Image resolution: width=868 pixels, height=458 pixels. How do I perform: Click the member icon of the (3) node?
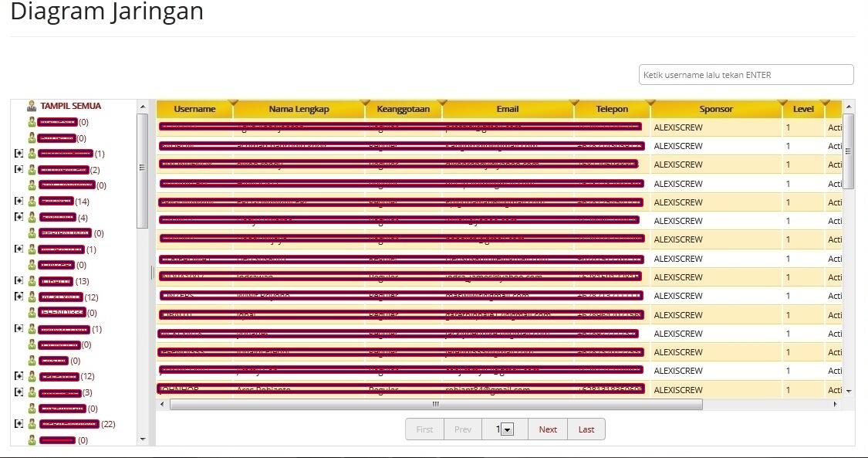tap(32, 393)
